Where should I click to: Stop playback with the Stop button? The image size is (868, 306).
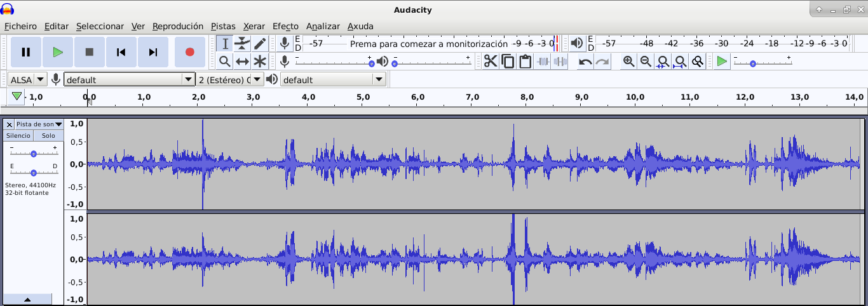pos(90,52)
